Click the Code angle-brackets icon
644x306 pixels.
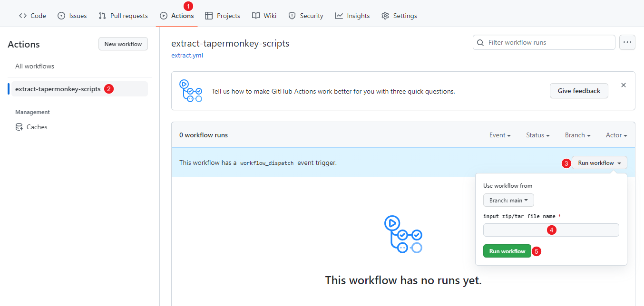pos(23,16)
